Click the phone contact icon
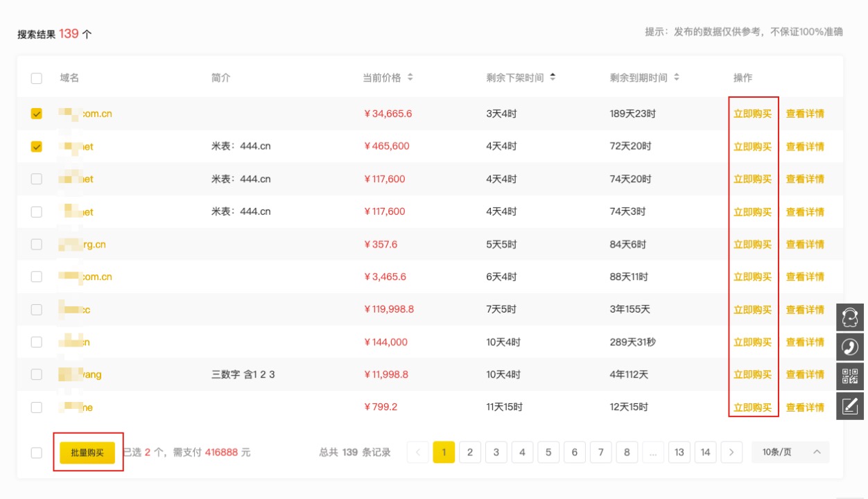This screenshot has width=868, height=499. click(x=850, y=347)
